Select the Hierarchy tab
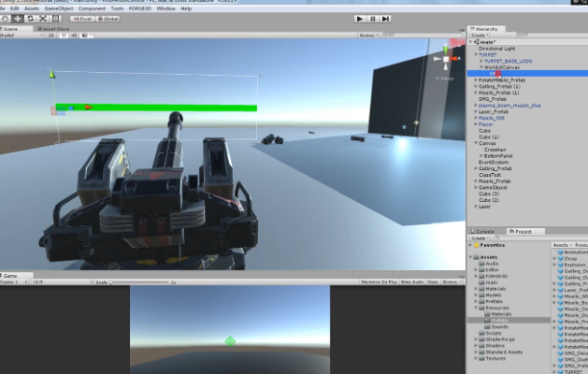This screenshot has height=374, width=588. 484,29
